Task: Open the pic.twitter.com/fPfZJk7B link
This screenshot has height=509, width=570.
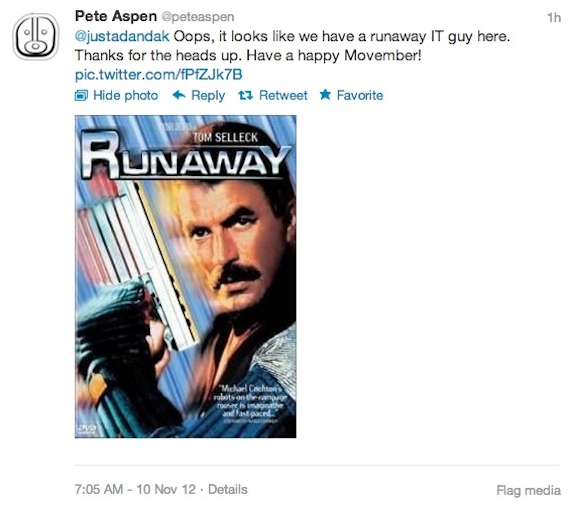Action: pos(158,75)
